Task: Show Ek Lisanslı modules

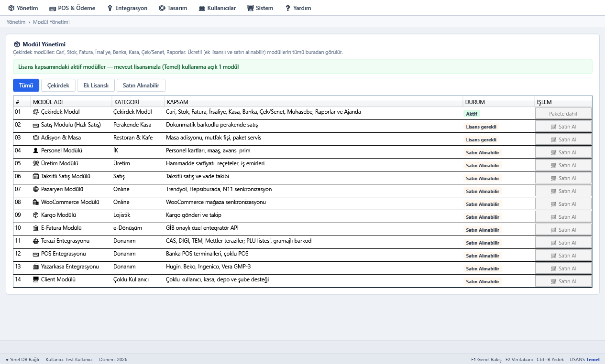Action: point(96,85)
